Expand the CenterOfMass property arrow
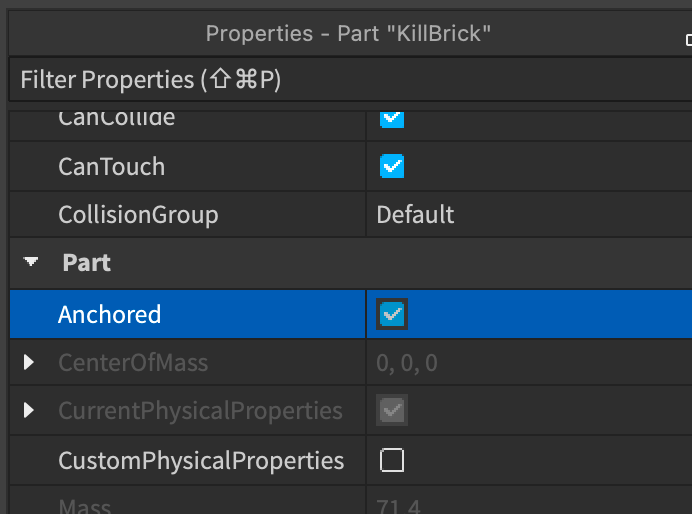692x514 pixels. click(29, 362)
